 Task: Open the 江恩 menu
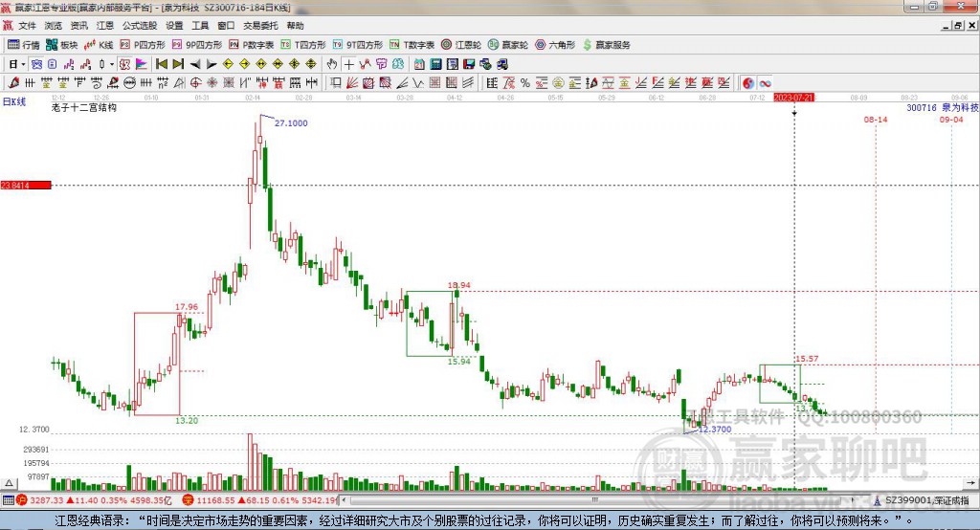click(x=105, y=26)
